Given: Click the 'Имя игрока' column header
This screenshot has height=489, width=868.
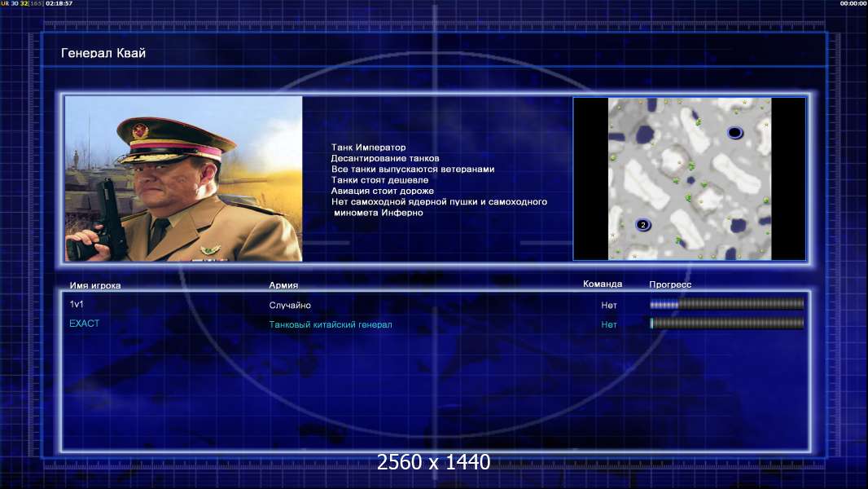Looking at the screenshot, I should pos(95,286).
